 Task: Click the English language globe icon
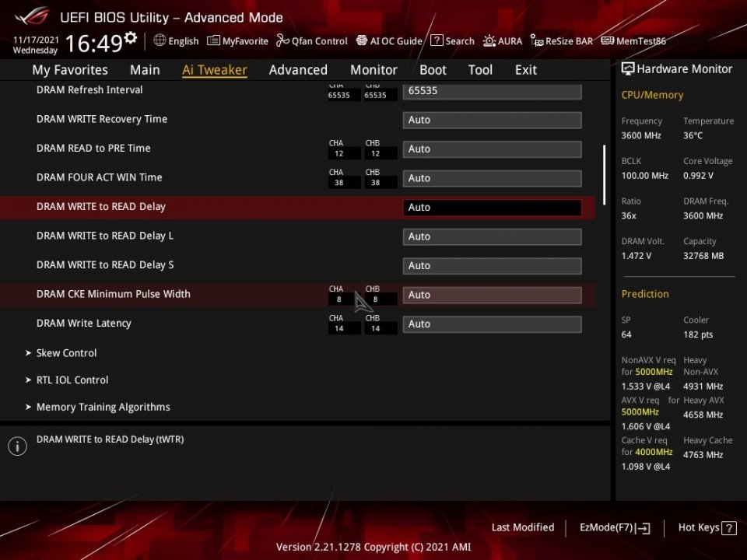pos(160,40)
